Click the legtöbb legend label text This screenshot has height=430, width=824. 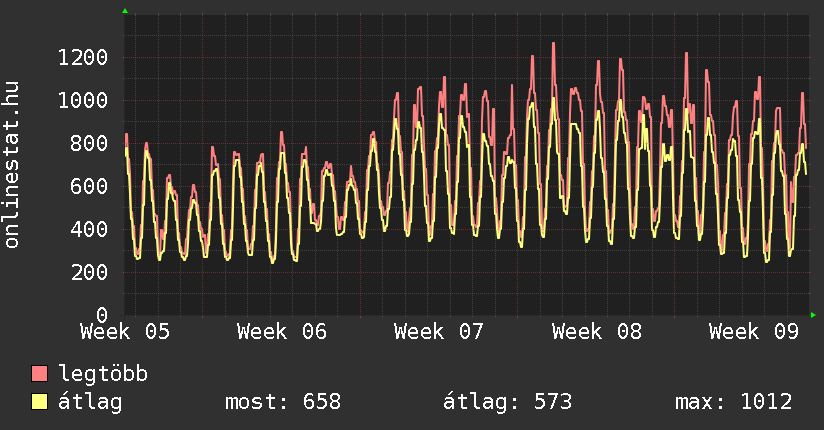pyautogui.click(x=104, y=375)
